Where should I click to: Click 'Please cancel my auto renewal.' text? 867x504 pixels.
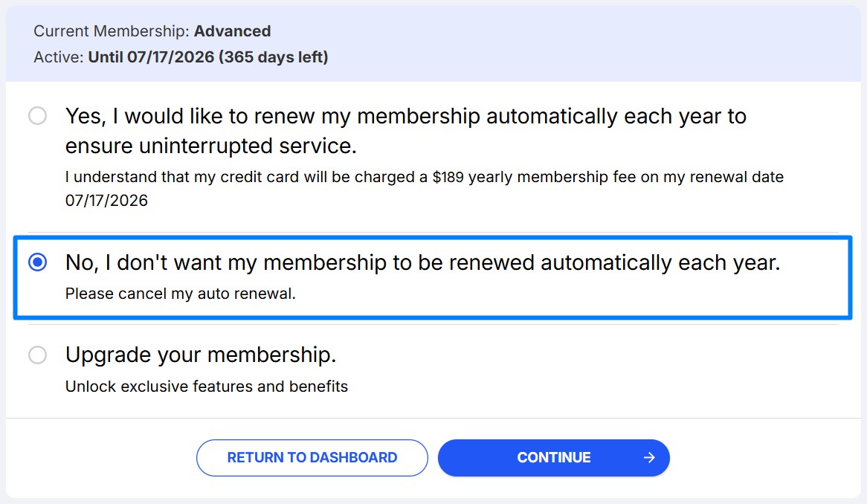(181, 294)
